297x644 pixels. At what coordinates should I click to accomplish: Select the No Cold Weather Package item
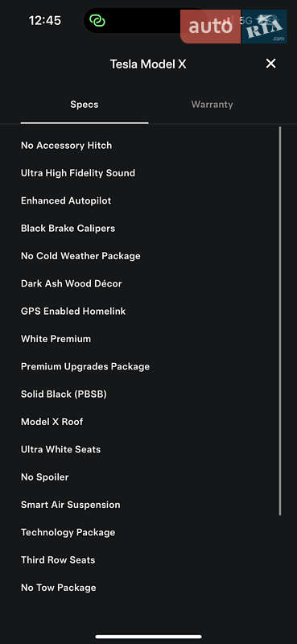[x=80, y=256]
